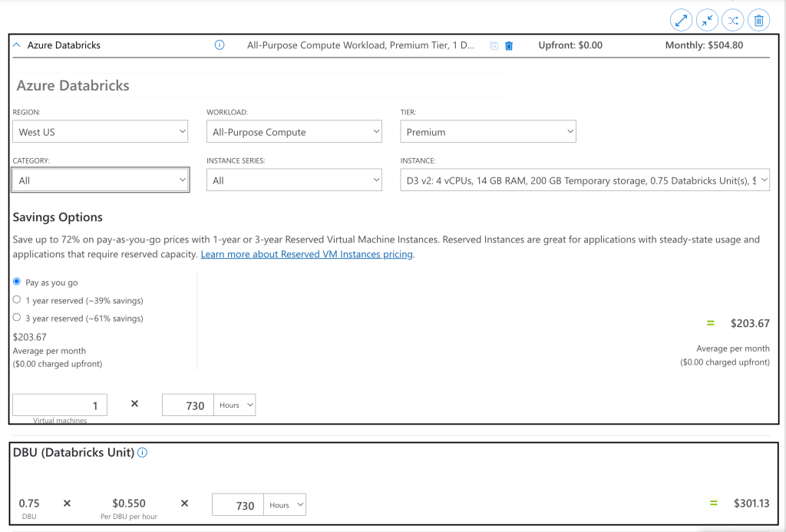
Task: Click the expand all circular icon
Action: [681, 20]
